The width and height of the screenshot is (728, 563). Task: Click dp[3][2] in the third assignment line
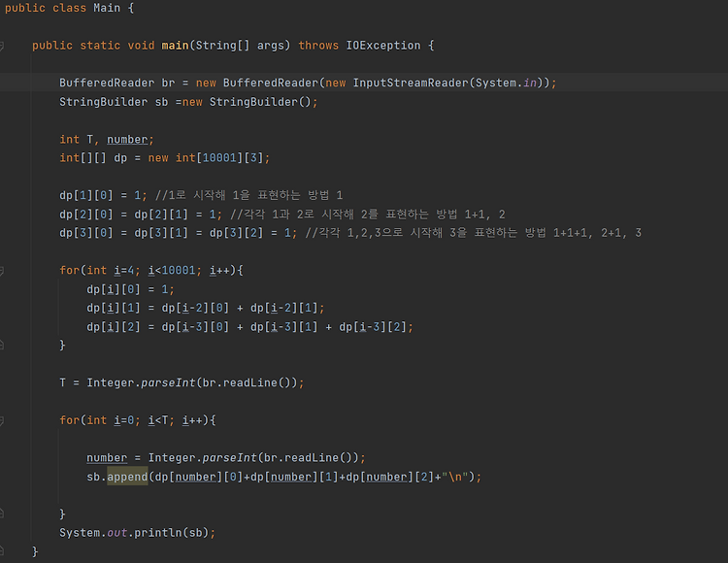point(236,233)
